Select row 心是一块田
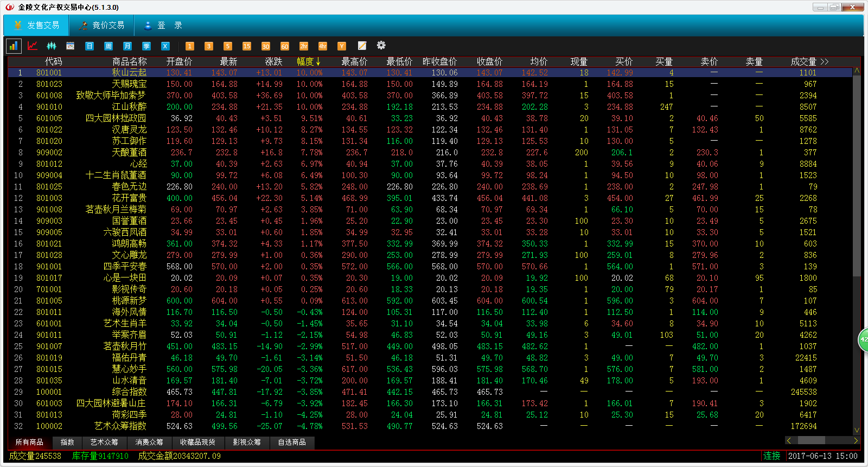This screenshot has width=868, height=467. [430, 278]
